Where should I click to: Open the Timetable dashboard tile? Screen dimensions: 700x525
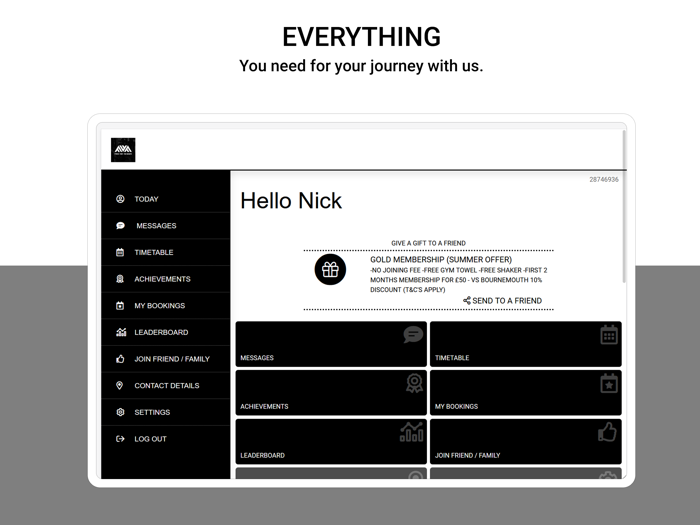tap(526, 344)
